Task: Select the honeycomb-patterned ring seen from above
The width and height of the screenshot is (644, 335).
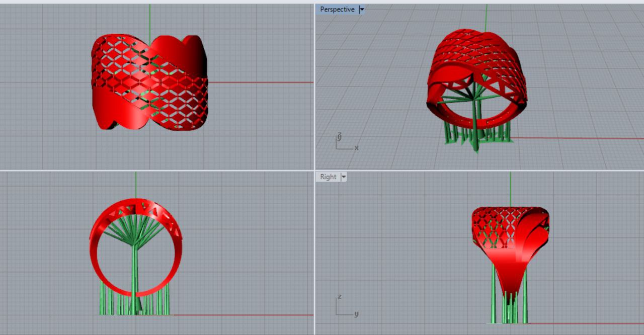Action: tap(149, 82)
